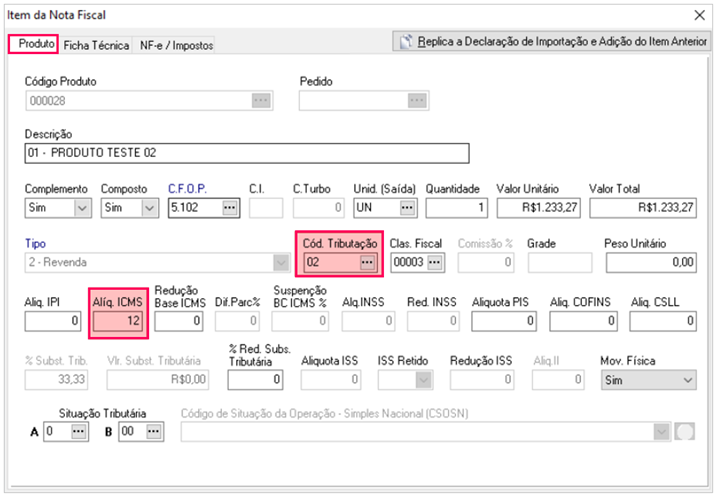The height and width of the screenshot is (500, 720).
Task: Open C.F.O.P. lookup ellipsis button
Action: (230, 207)
